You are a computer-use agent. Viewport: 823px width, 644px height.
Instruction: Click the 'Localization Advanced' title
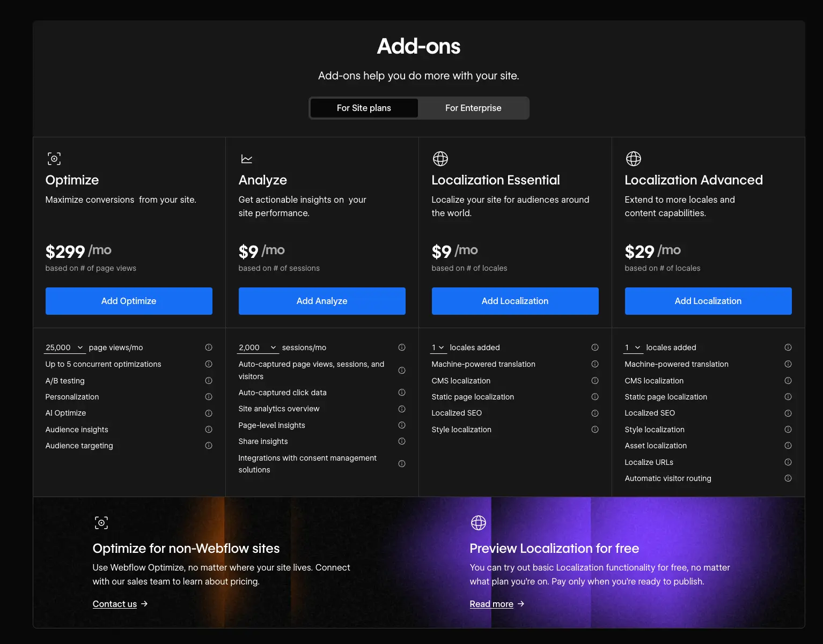pyautogui.click(x=694, y=180)
